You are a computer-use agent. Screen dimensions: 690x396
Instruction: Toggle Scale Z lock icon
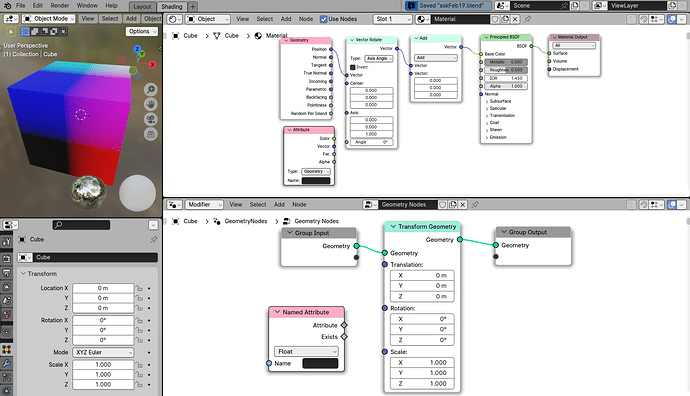[139, 385]
